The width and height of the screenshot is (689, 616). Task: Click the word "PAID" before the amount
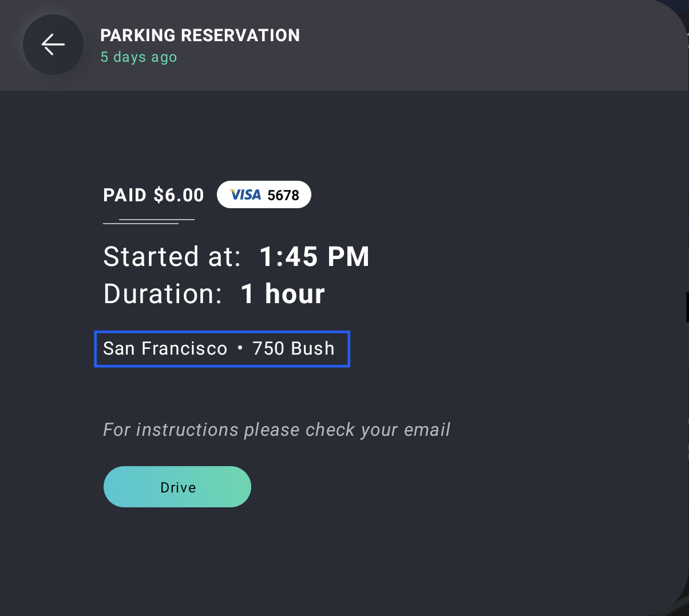coord(125,195)
